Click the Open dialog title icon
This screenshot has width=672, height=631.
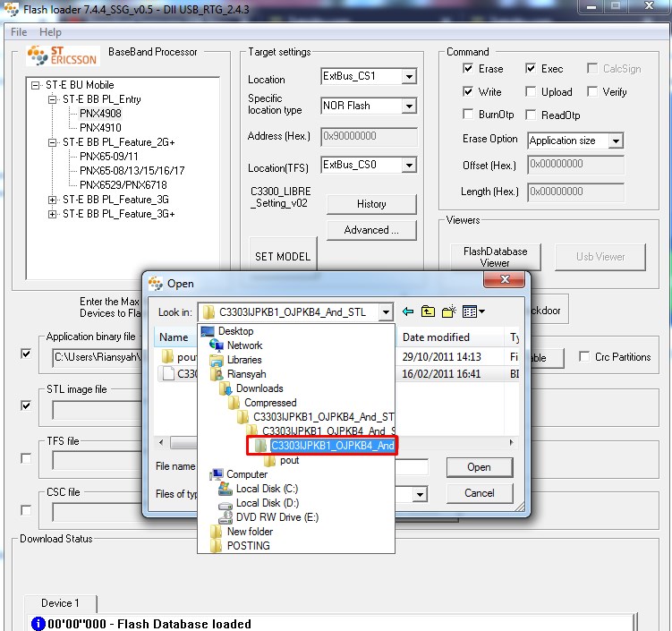[156, 284]
